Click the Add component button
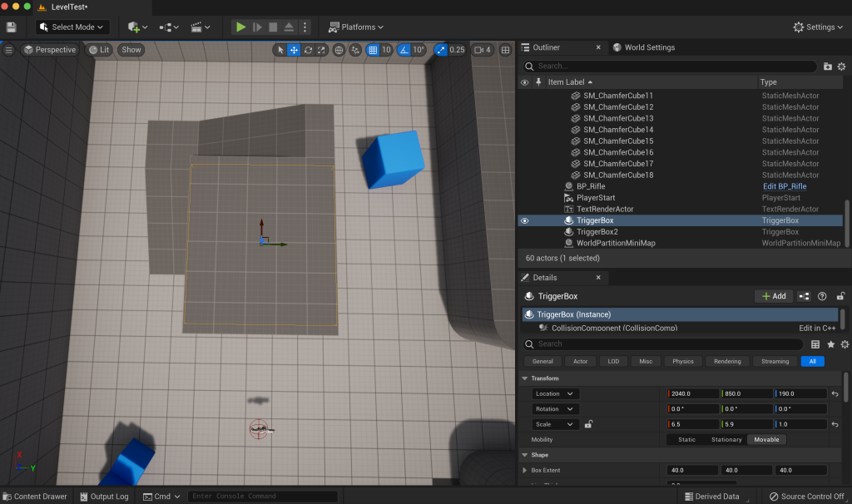852x504 pixels. [773, 296]
